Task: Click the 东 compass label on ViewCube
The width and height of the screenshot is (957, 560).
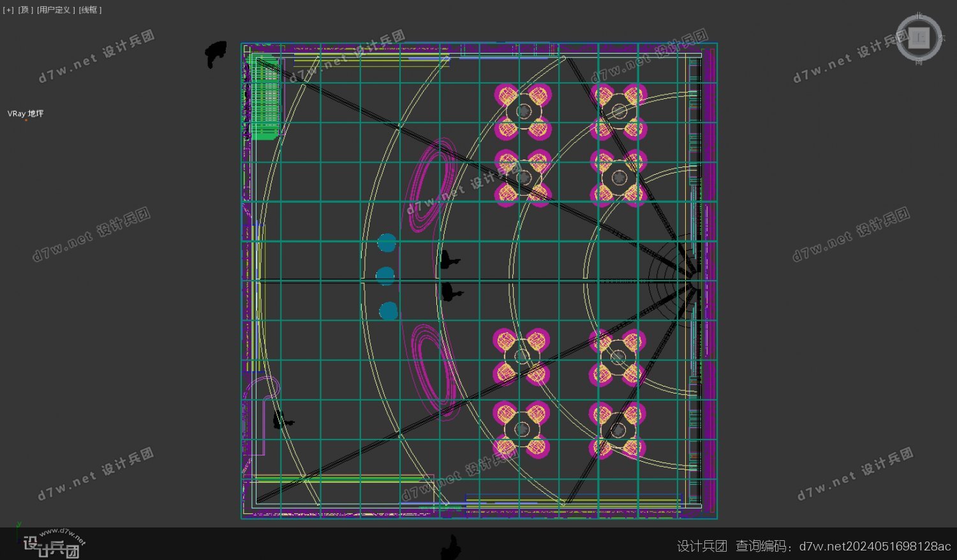Action: [942, 38]
